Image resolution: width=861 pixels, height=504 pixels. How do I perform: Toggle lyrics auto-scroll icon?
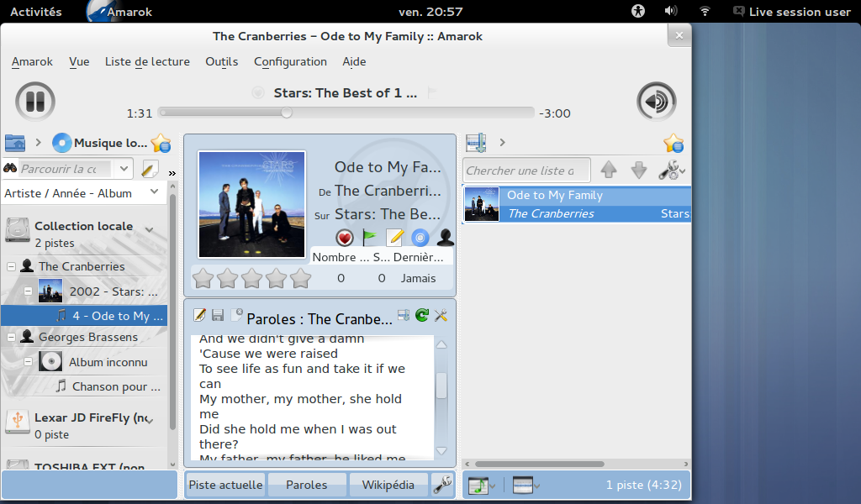(404, 315)
